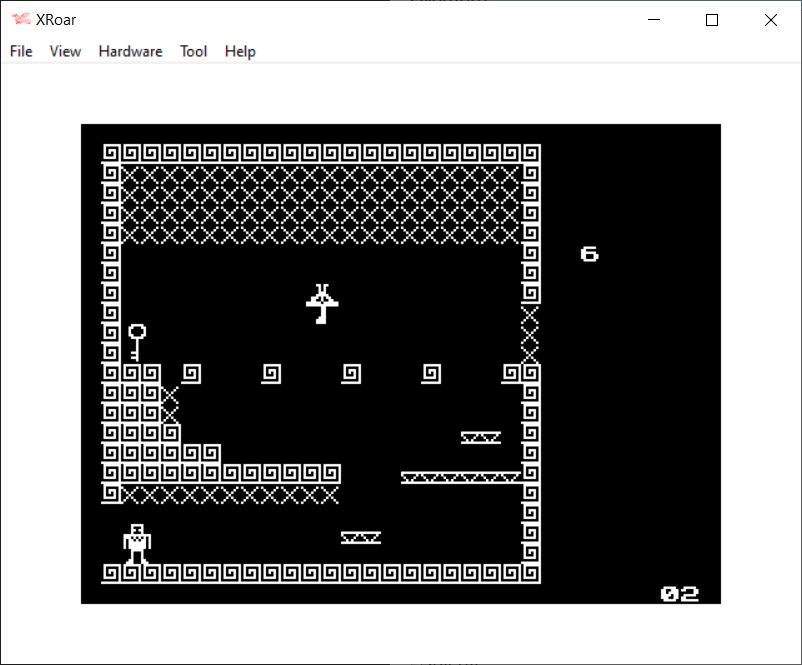Open the Hardware menu
802x665 pixels.
click(x=130, y=51)
